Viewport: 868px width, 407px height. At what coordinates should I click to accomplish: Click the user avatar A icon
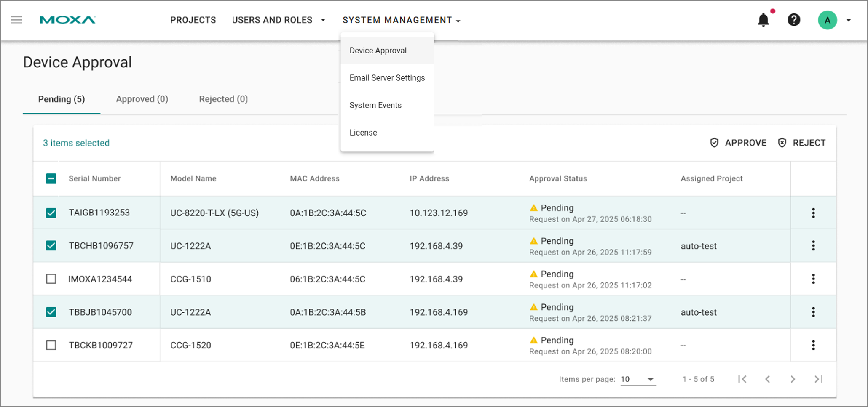click(x=827, y=20)
